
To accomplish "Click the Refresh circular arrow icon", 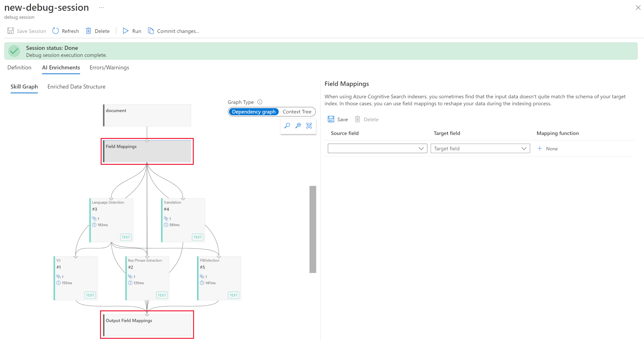I will (56, 31).
